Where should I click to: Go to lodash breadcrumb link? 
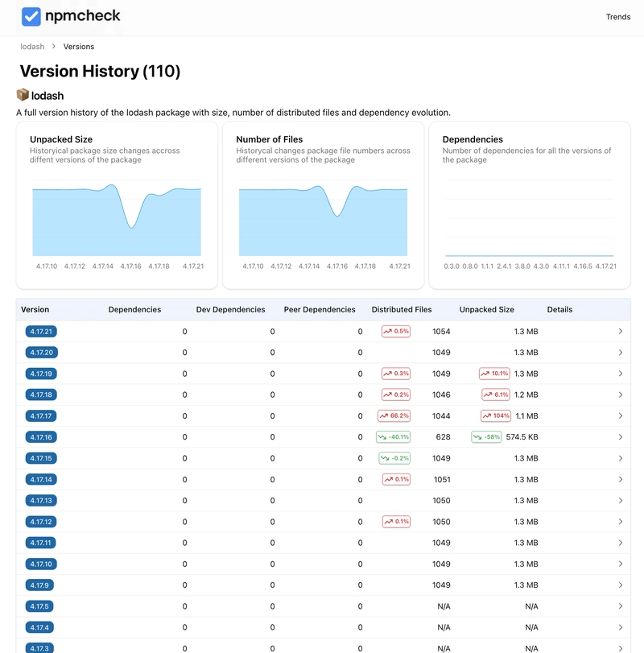(x=32, y=47)
